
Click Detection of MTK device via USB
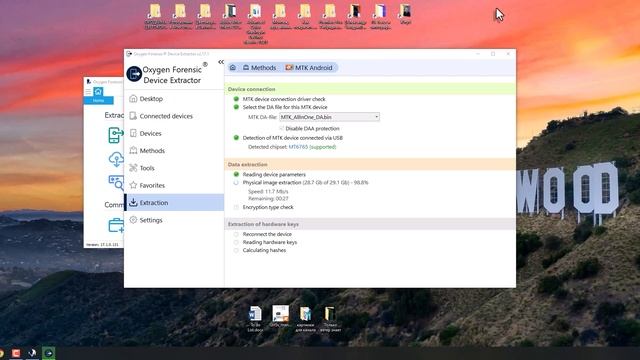click(293, 138)
